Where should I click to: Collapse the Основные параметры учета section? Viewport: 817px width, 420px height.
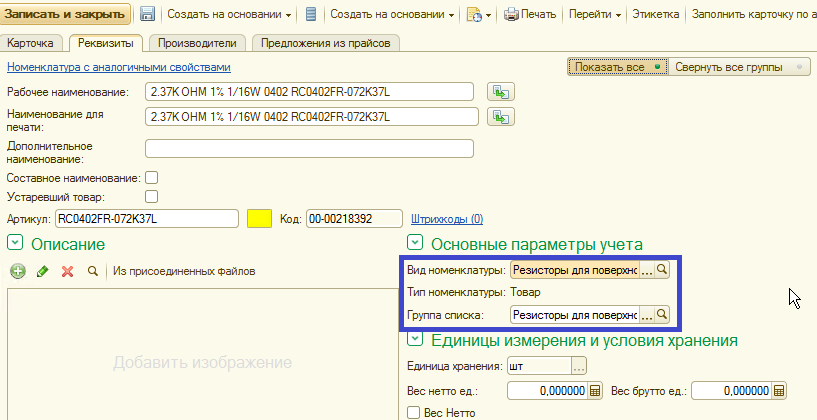(x=415, y=243)
